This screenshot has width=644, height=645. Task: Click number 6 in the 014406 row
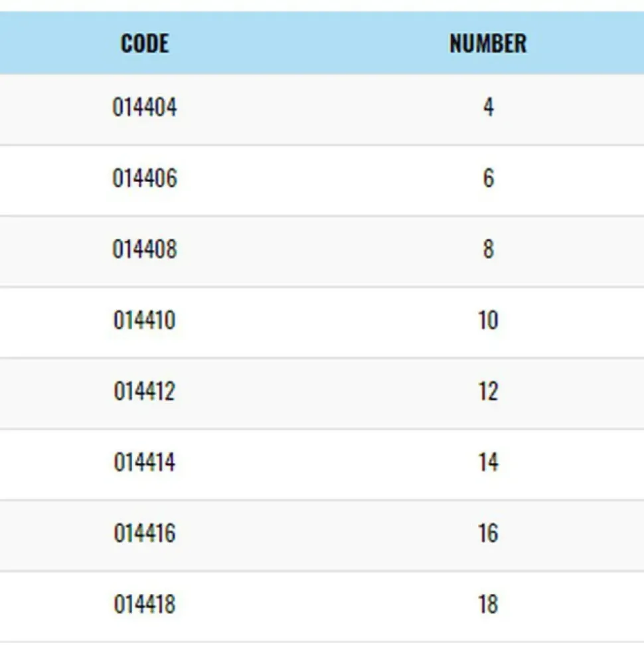click(488, 178)
